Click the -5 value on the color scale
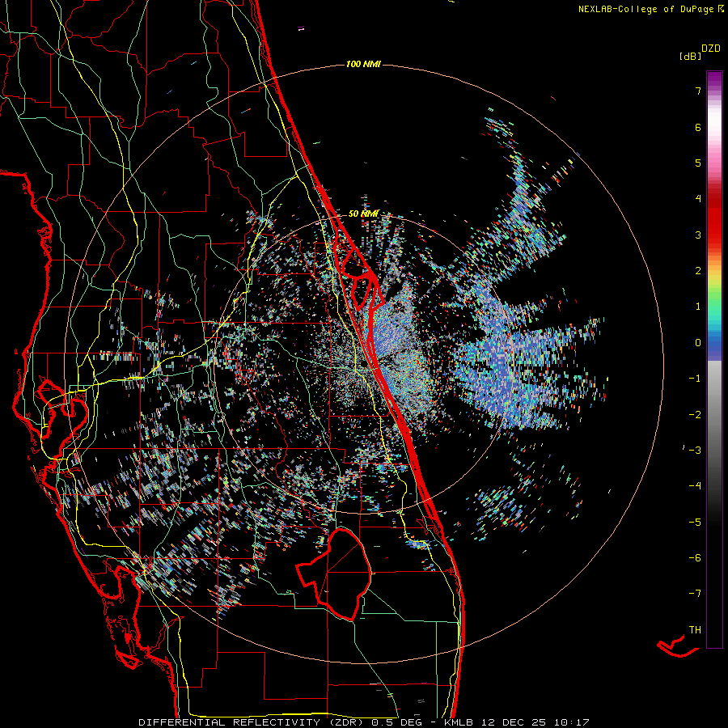 (695, 523)
